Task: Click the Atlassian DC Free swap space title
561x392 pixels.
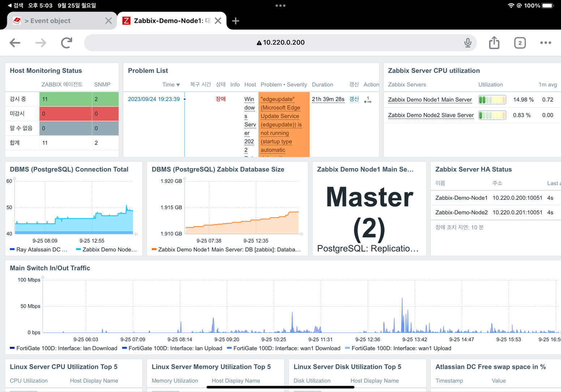Action: (491, 367)
